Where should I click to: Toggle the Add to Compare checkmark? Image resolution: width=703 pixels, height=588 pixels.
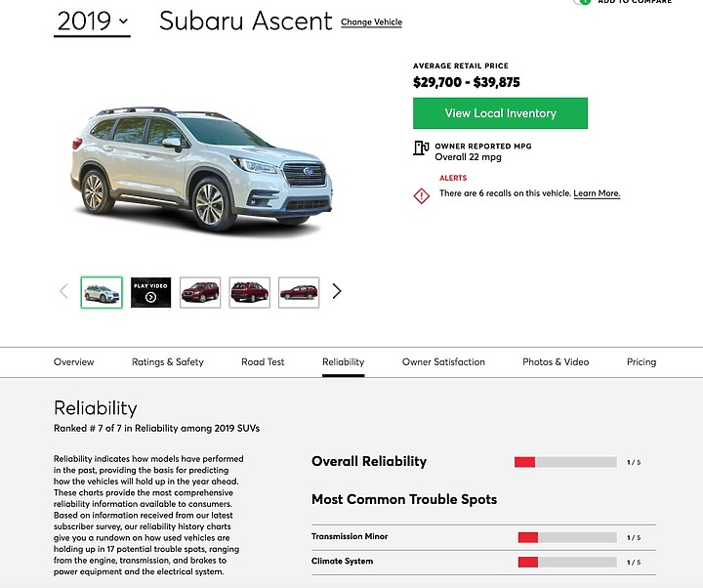583,2
